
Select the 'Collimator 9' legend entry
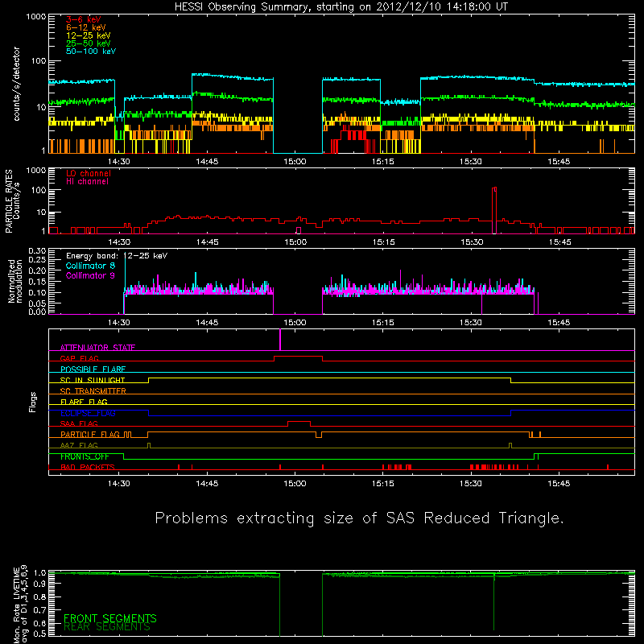point(90,275)
